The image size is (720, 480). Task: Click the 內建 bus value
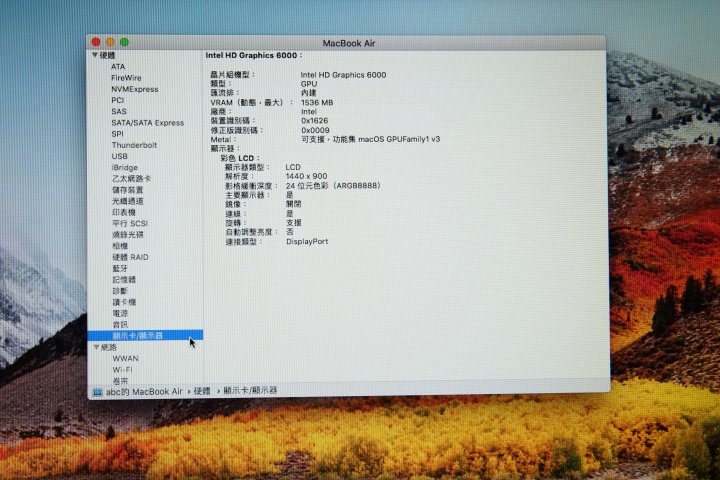point(309,93)
